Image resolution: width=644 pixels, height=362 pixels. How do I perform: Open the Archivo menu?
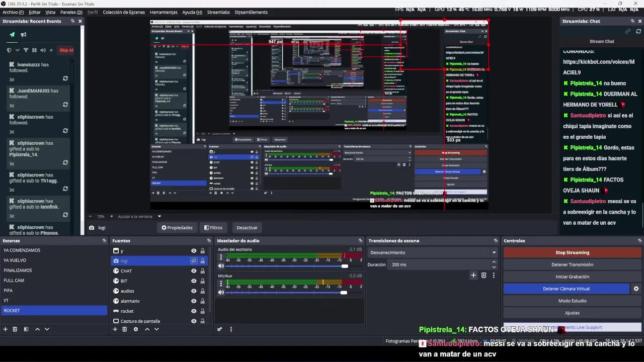(x=13, y=12)
